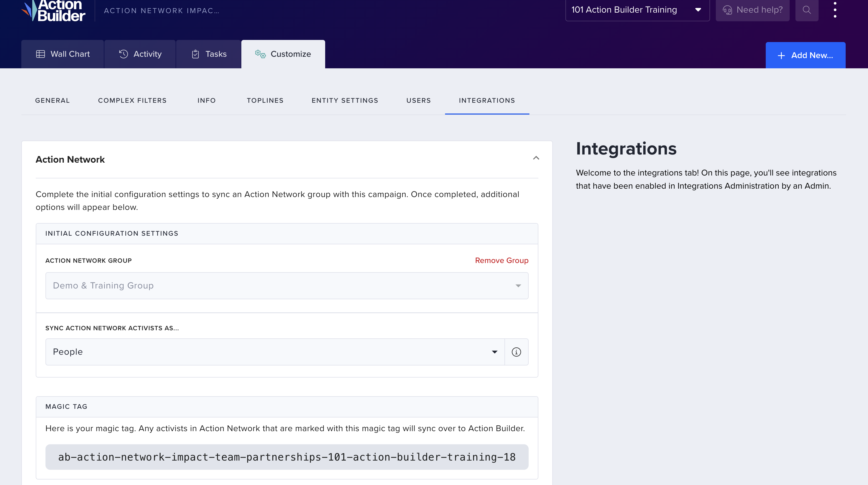The width and height of the screenshot is (868, 485).
Task: Click the magic tag code text
Action: (x=287, y=457)
